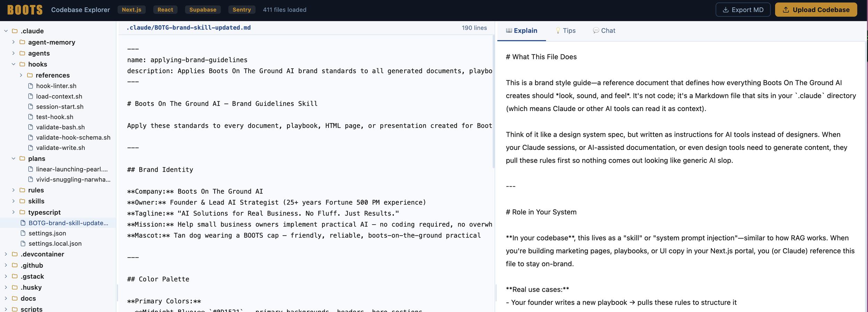
Task: Click the folder icon next to .claude
Action: click(15, 31)
